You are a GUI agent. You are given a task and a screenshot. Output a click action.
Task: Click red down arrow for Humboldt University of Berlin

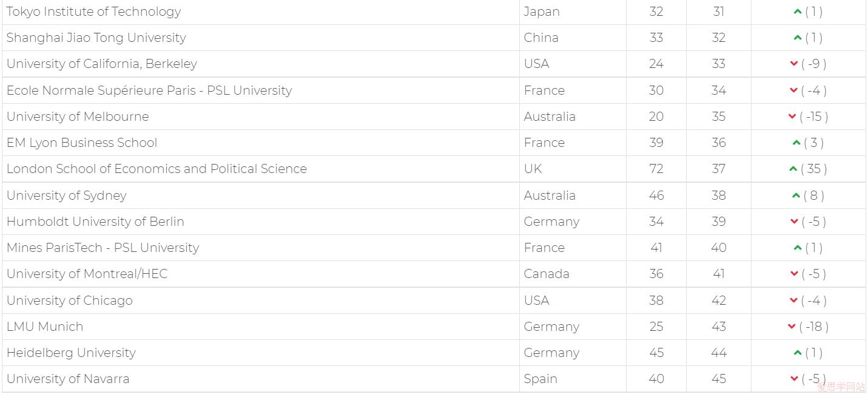(794, 222)
